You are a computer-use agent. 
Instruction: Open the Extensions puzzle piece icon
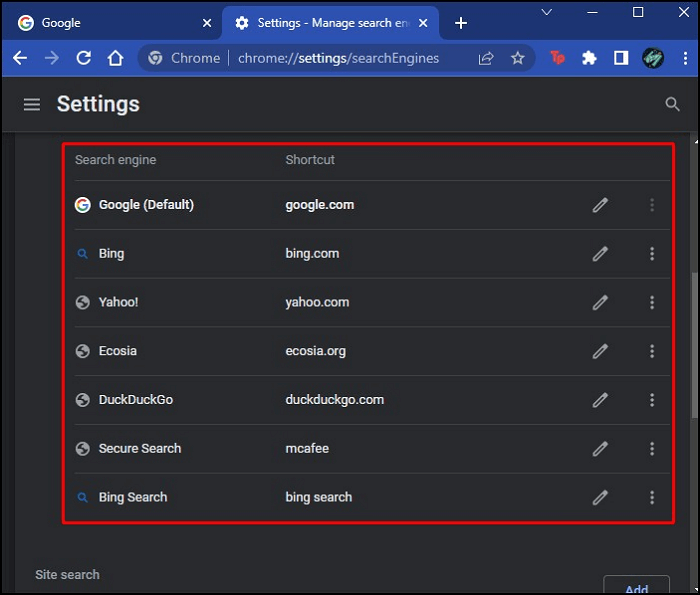589,58
